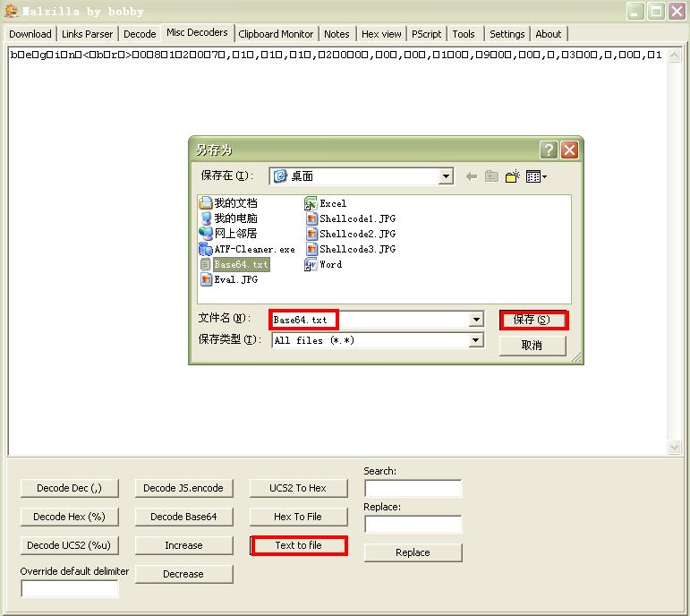Screen dimensions: 690x616
Task: Click the text area scroll up arrow
Action: (674, 55)
